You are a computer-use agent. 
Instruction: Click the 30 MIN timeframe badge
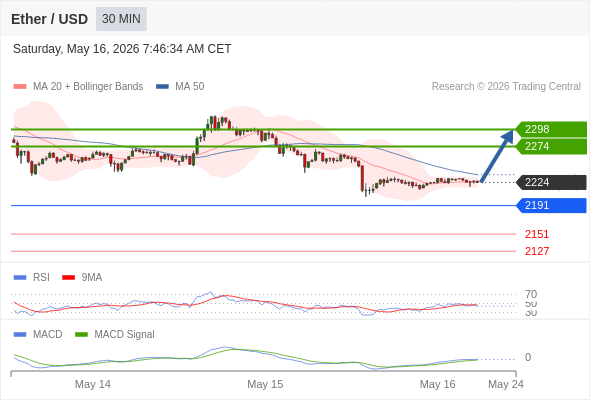(x=121, y=19)
